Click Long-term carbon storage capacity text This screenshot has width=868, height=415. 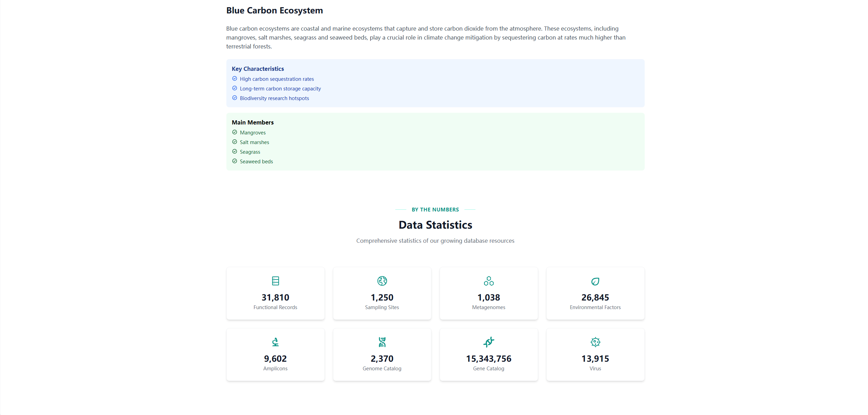[280, 89]
